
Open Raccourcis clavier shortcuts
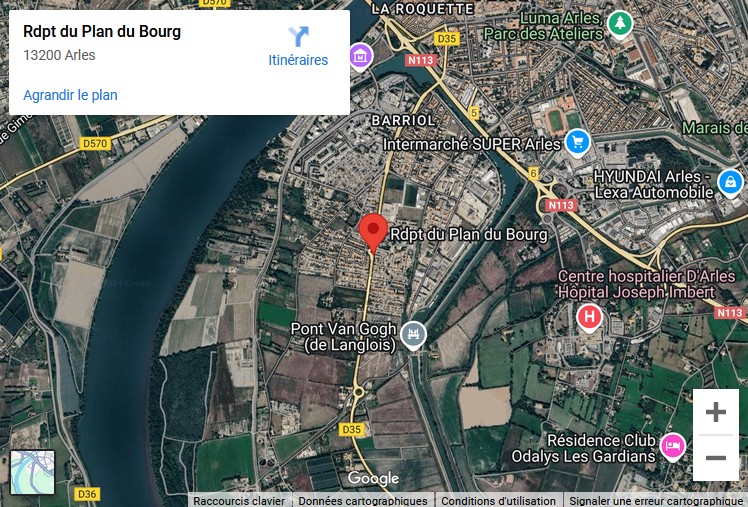click(x=239, y=501)
